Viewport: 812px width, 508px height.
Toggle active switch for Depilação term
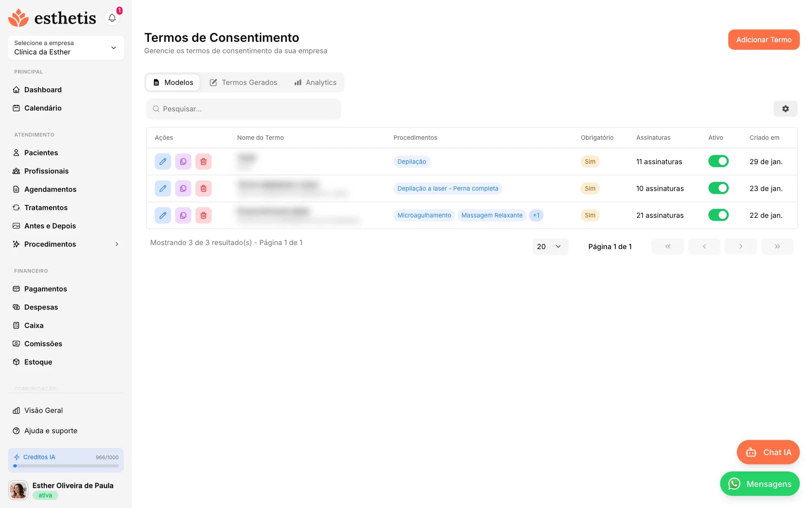(x=718, y=161)
